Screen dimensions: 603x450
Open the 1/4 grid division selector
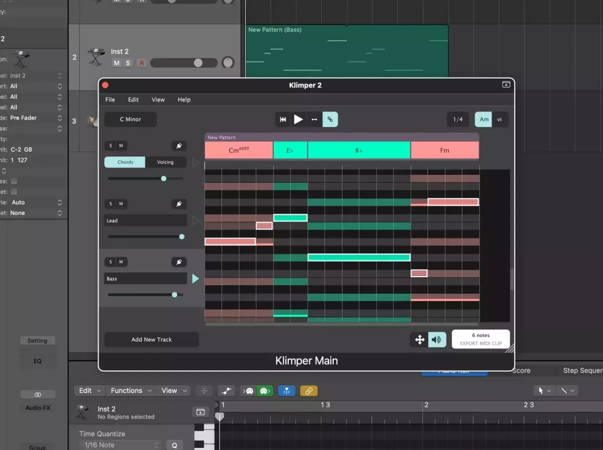tap(458, 119)
